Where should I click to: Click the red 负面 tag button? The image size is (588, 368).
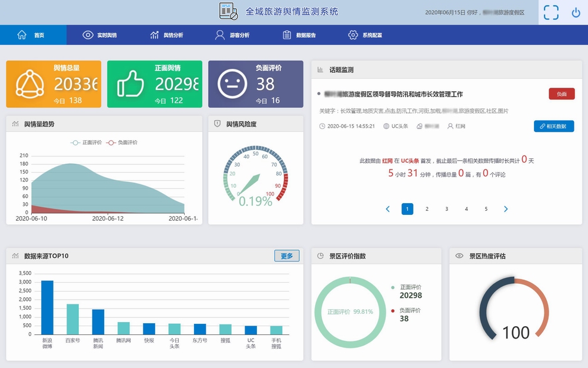coord(562,94)
